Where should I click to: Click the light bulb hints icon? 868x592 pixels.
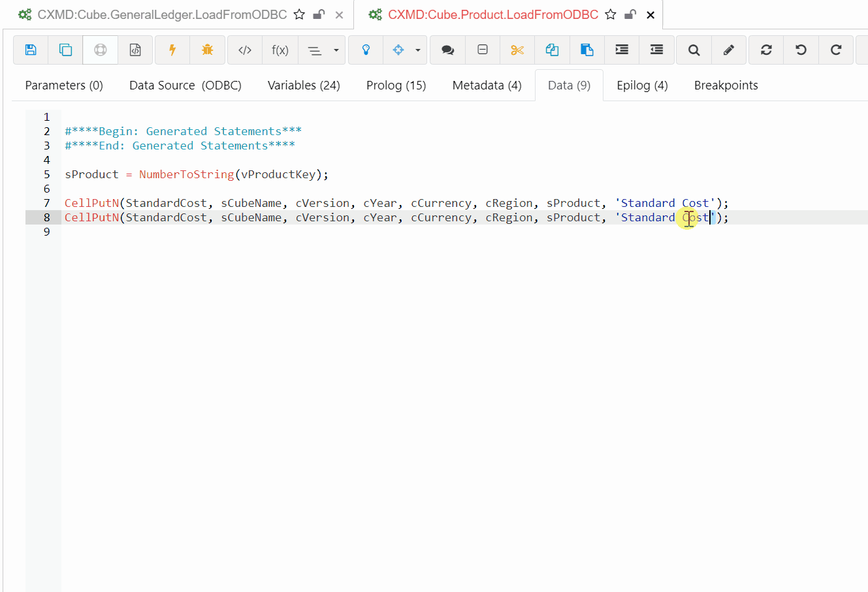click(x=366, y=50)
